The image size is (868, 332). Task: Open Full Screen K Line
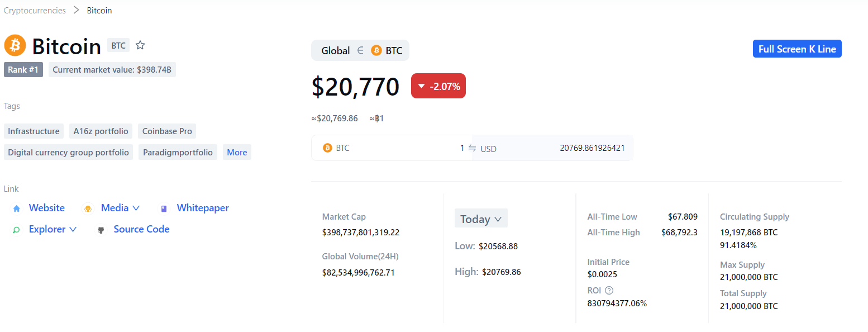(797, 49)
